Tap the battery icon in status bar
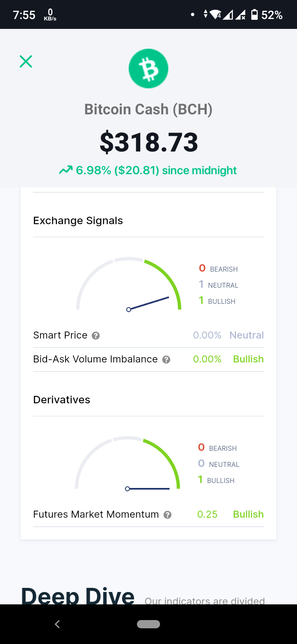 coord(255,15)
